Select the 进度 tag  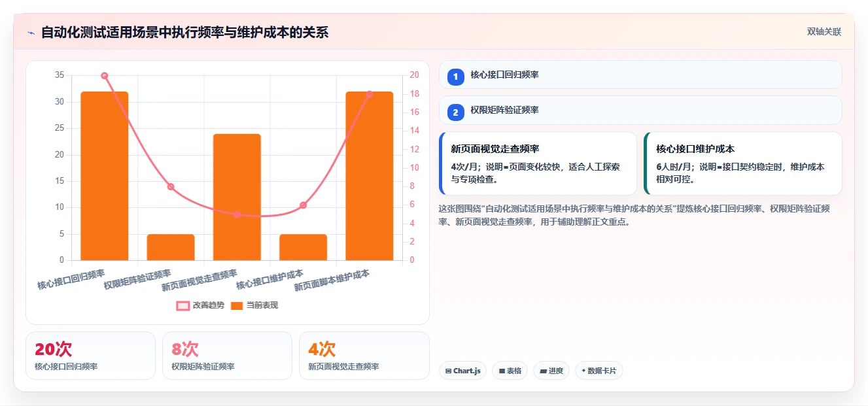point(551,371)
